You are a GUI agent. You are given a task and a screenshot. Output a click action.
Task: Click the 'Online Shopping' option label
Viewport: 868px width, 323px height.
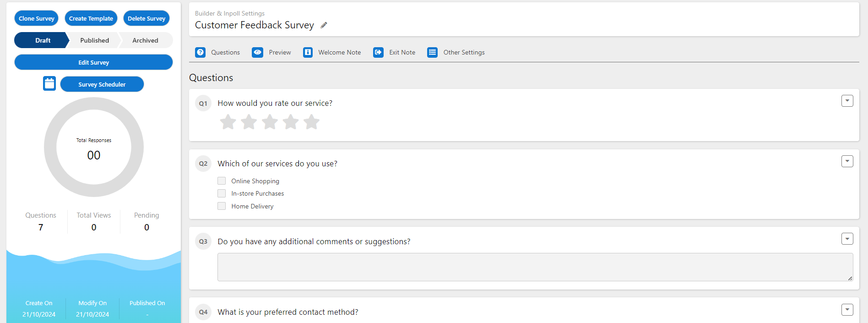tap(255, 181)
